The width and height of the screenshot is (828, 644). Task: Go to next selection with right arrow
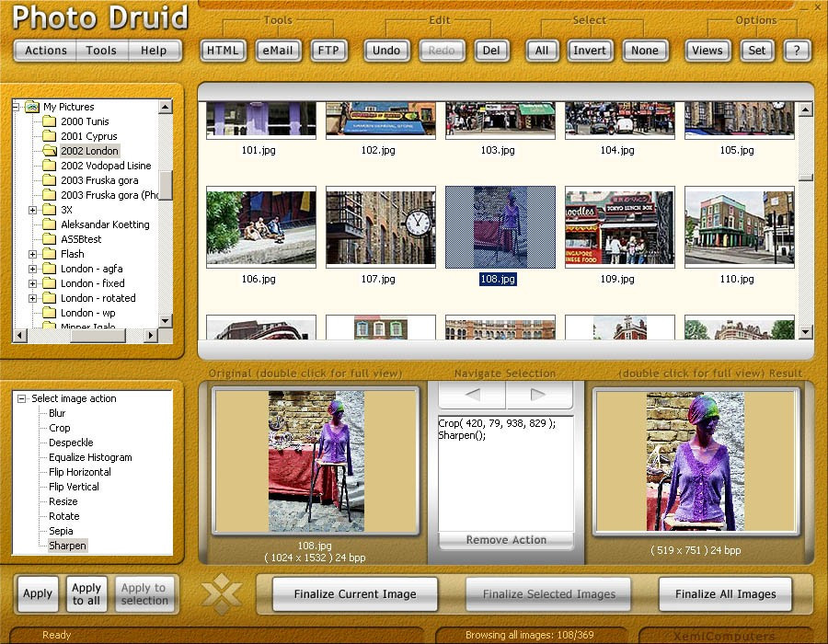coord(539,395)
